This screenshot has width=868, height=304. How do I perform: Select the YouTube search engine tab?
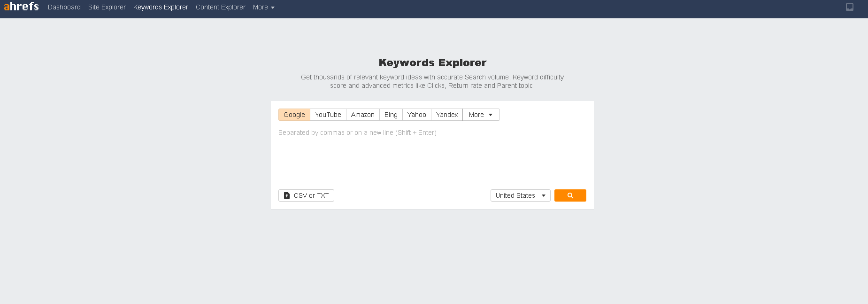tap(328, 115)
